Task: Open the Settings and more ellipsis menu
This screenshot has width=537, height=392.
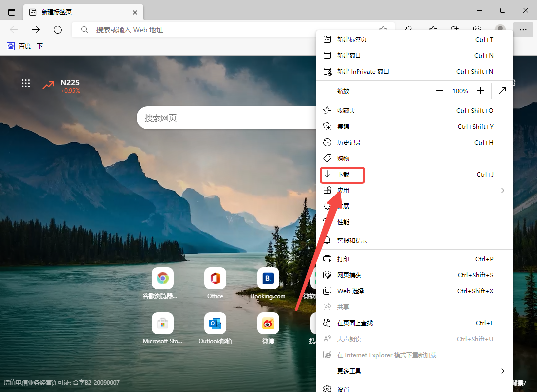Action: click(x=523, y=30)
